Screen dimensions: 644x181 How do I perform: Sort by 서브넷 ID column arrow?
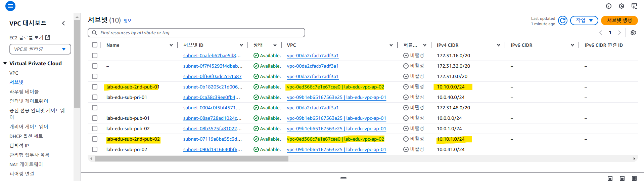tap(241, 45)
